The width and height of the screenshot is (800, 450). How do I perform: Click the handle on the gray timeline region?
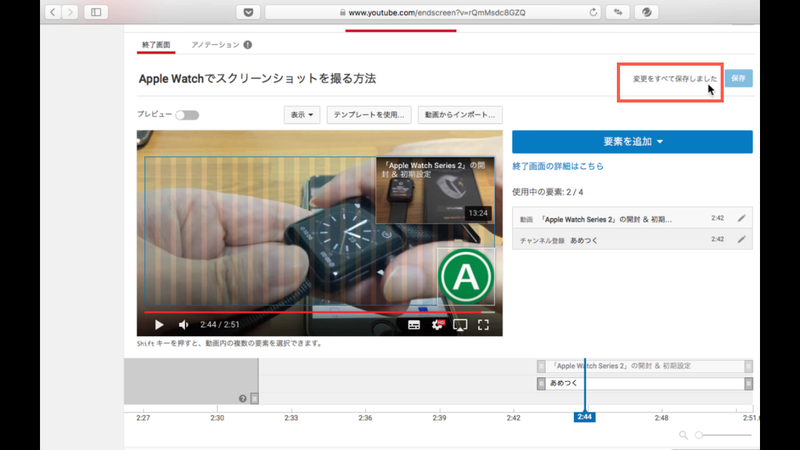[254, 398]
